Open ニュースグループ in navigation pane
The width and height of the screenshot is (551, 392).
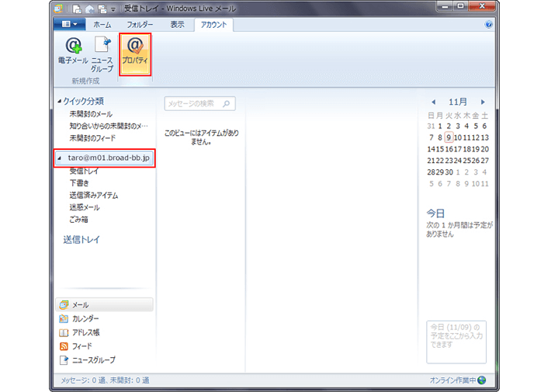(x=92, y=360)
